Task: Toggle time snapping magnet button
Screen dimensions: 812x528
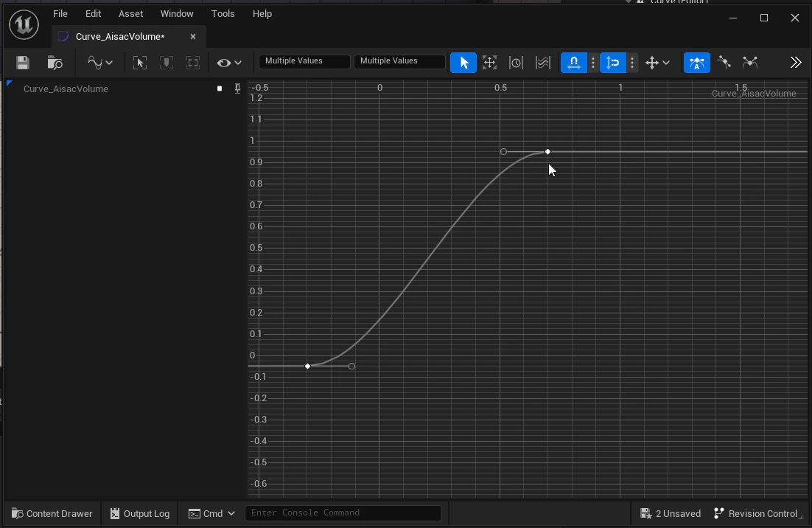Action: 574,63
